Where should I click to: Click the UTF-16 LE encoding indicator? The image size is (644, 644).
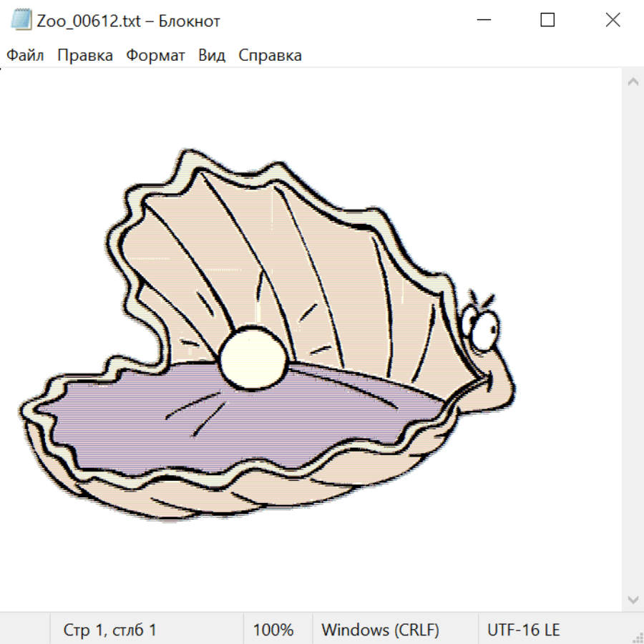point(523,630)
